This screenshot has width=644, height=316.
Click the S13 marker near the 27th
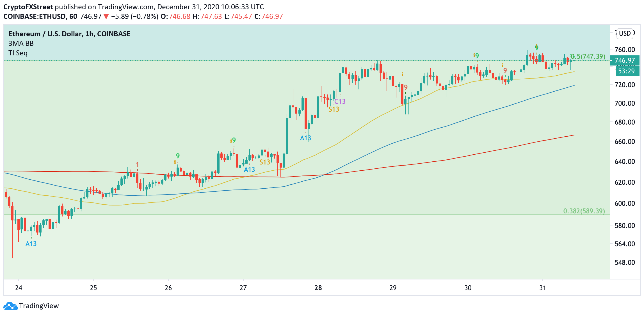click(x=265, y=162)
